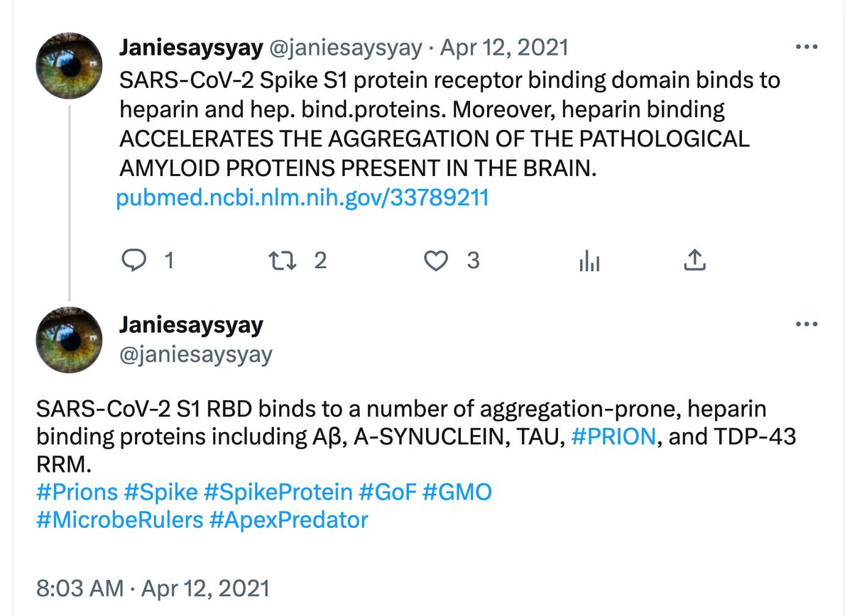Open the first tweet's three-dot more menu
Image resolution: width=852 pixels, height=616 pixels.
pyautogui.click(x=807, y=48)
